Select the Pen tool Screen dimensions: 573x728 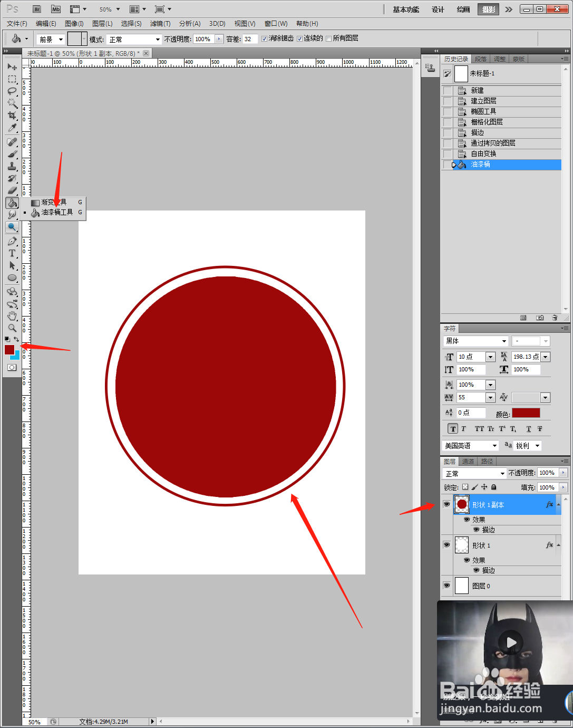(12, 241)
